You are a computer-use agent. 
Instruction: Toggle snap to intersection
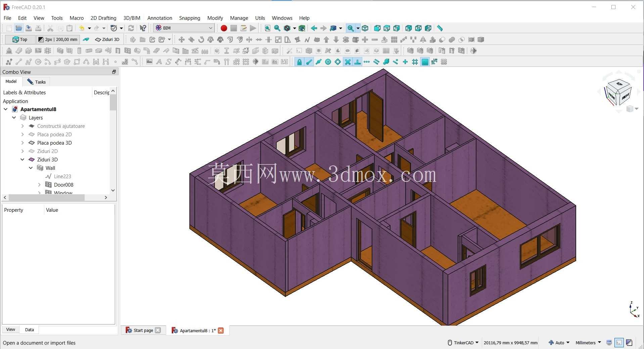click(x=348, y=62)
